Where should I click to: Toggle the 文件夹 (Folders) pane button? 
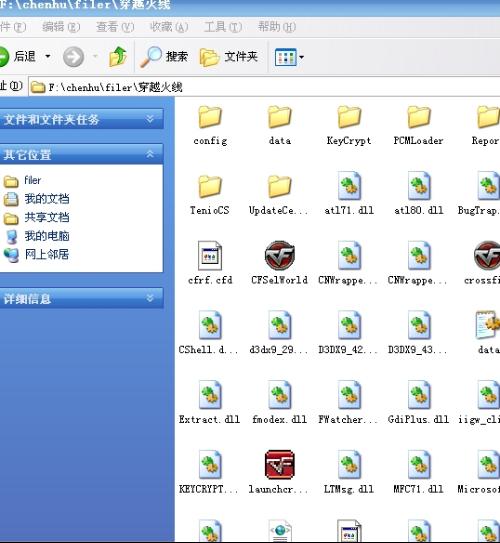coord(229,57)
